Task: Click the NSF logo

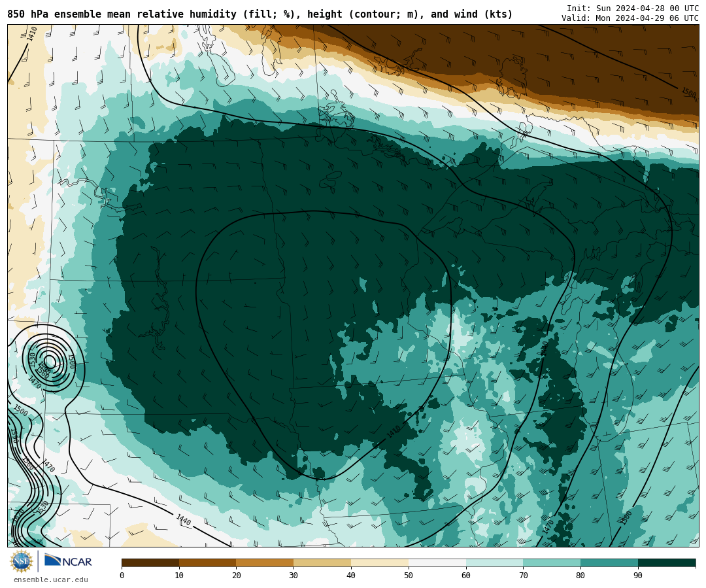Action: (x=21, y=561)
